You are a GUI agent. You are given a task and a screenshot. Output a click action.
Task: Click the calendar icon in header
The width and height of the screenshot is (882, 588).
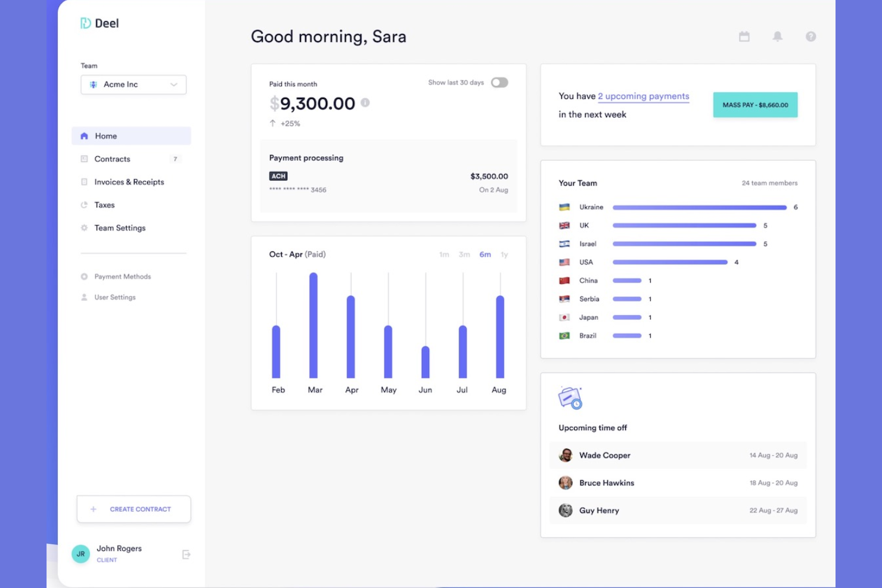744,36
